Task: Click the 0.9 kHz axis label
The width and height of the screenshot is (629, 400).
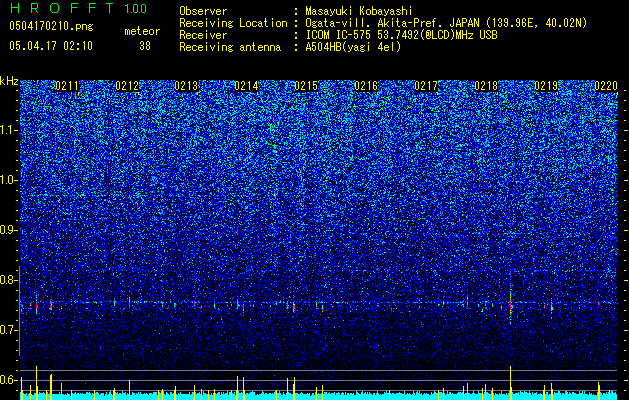Action: 8,230
